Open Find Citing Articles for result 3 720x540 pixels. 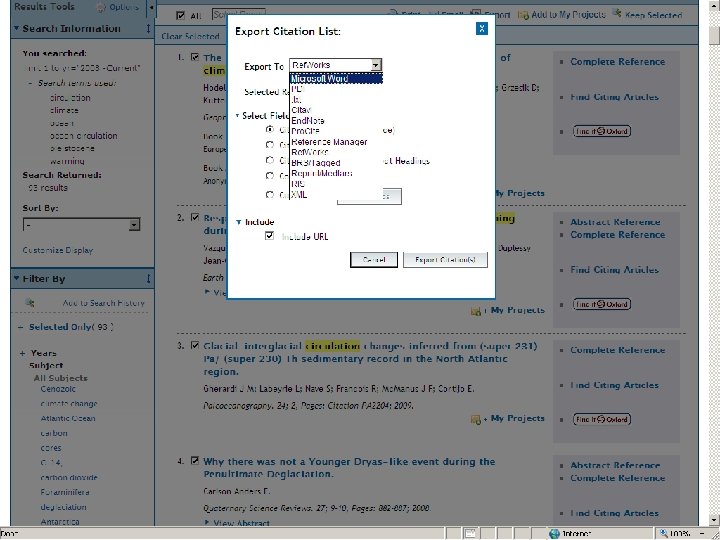614,385
